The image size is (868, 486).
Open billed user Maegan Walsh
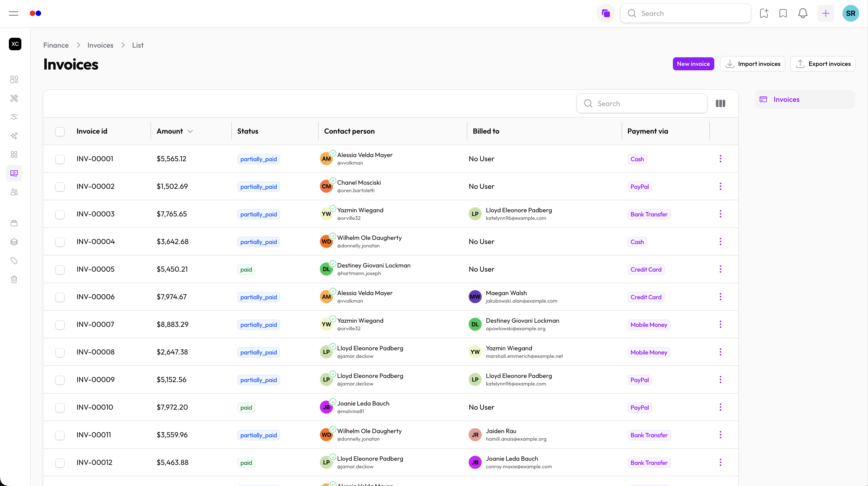(x=506, y=293)
